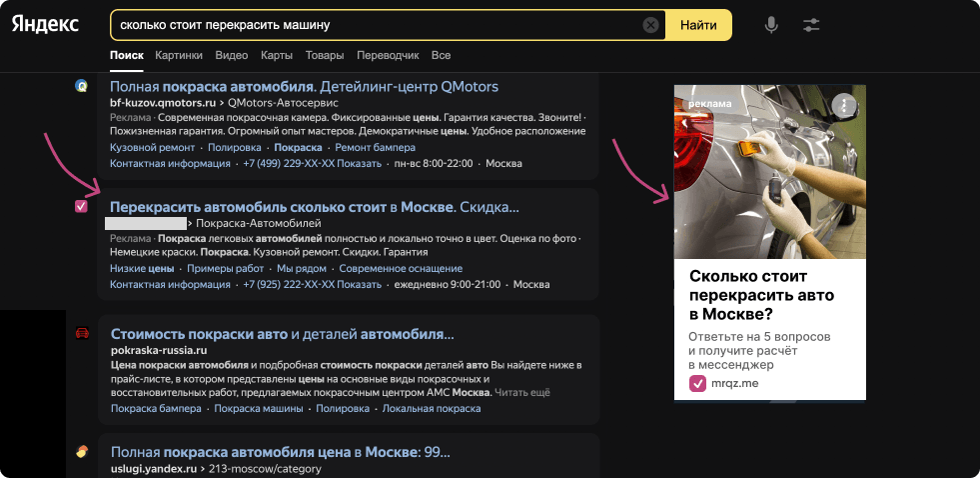Clear the search query with the X icon
Screen dimensions: 980x478
tap(650, 25)
